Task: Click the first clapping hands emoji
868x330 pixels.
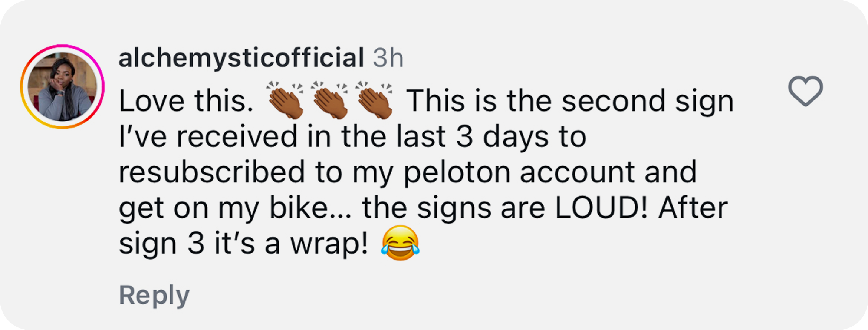Action: tap(285, 100)
